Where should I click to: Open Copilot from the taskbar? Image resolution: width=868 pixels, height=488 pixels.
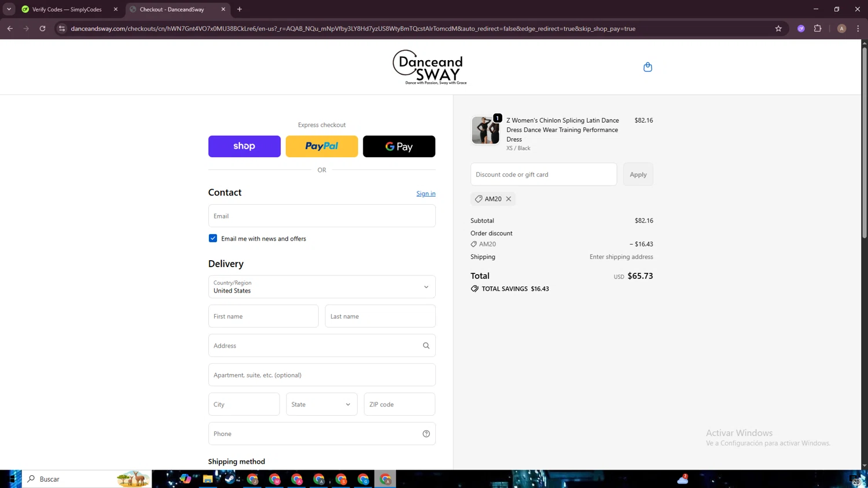click(185, 479)
